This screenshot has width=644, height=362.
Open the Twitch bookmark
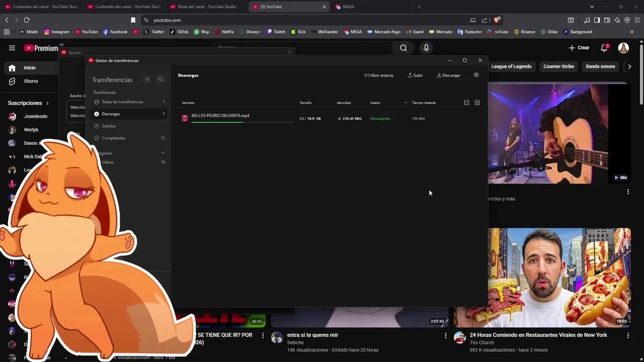[x=276, y=32]
